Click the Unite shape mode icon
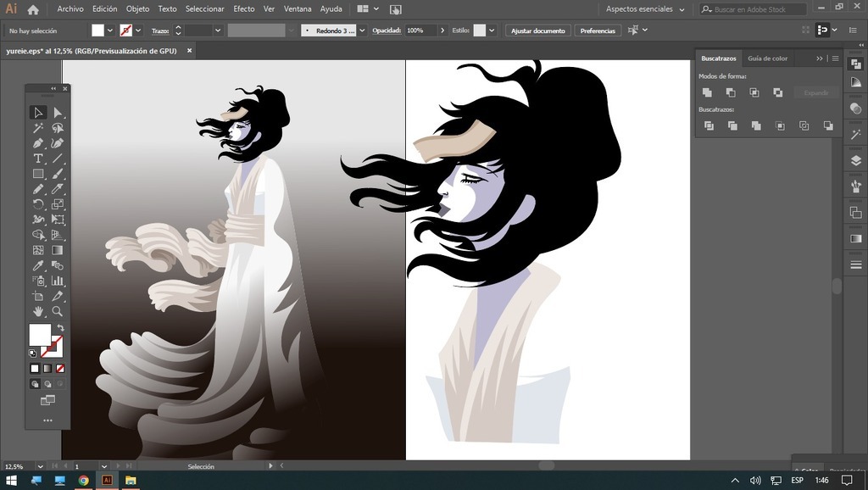Image resolution: width=868 pixels, height=490 pixels. [707, 92]
